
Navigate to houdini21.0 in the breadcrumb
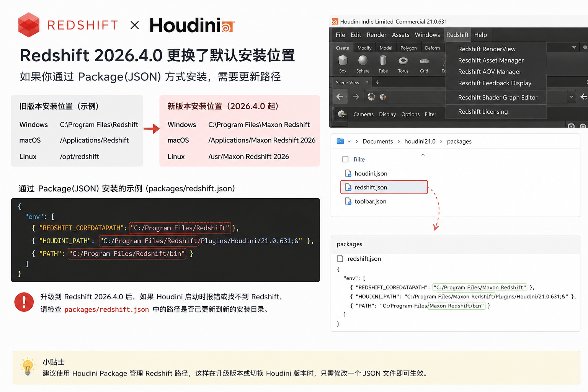420,141
